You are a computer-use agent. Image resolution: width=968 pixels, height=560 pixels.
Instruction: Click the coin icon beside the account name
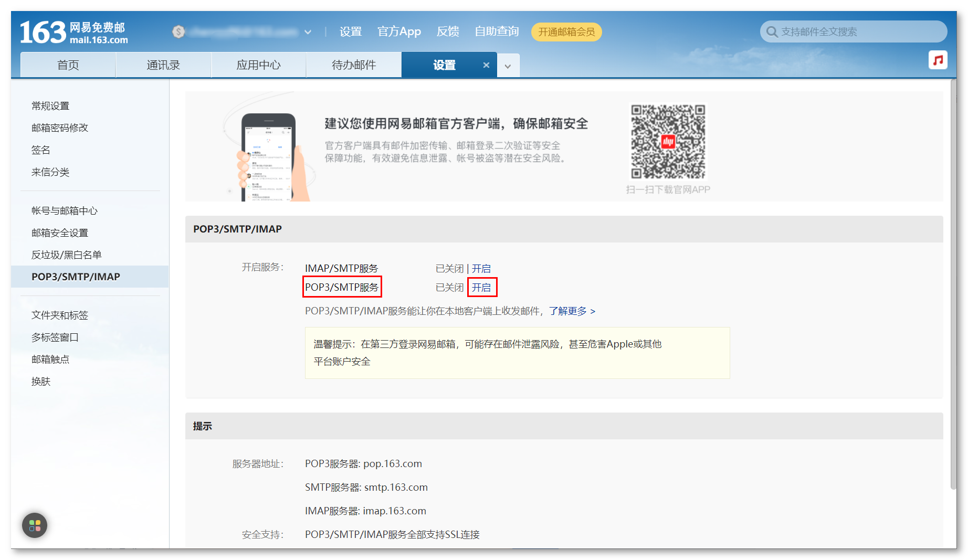(x=178, y=32)
